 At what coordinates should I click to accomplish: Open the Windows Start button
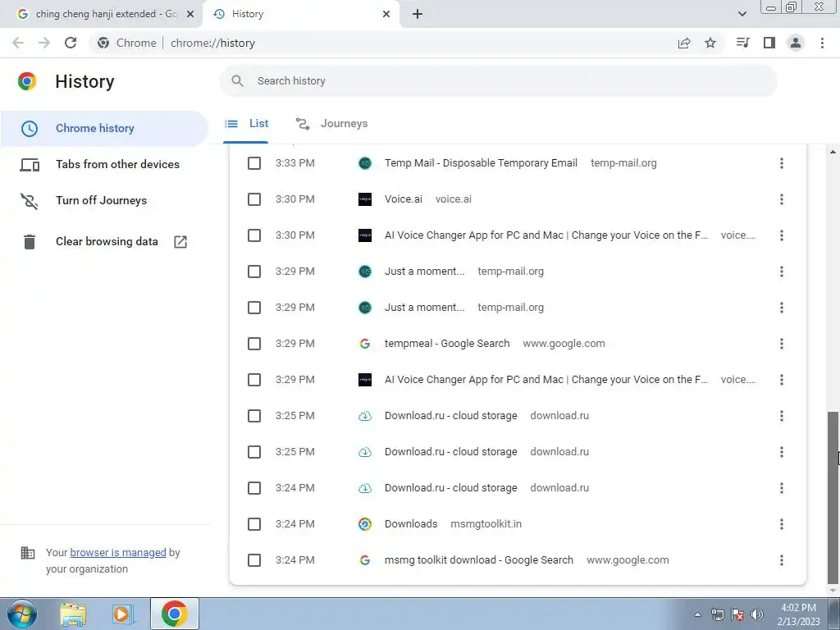coord(22,614)
